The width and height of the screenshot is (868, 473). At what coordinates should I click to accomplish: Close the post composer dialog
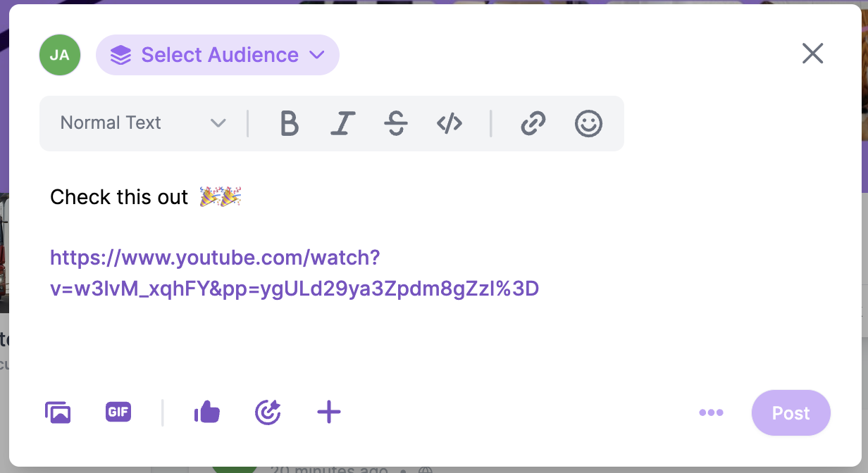click(x=812, y=53)
